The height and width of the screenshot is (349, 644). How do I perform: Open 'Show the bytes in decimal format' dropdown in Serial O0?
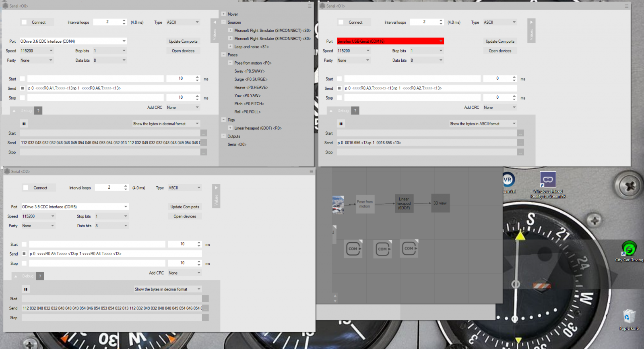tap(166, 124)
